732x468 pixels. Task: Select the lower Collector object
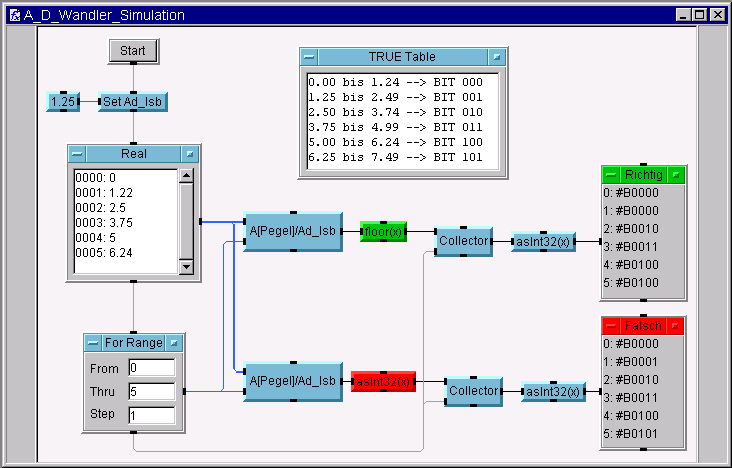(473, 391)
